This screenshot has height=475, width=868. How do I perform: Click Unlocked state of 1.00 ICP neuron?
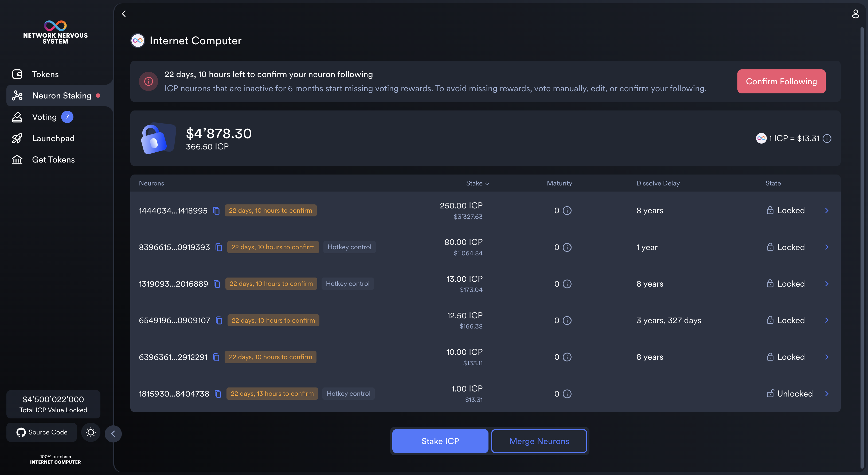click(x=789, y=394)
